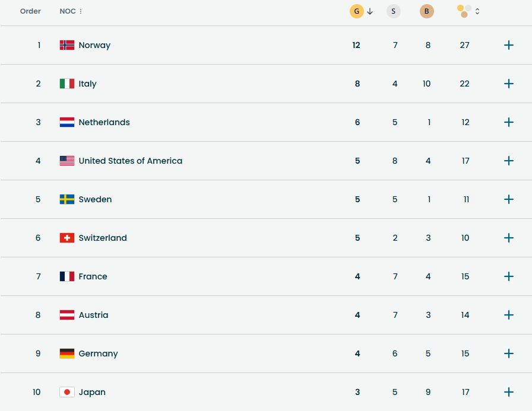The height and width of the screenshot is (411, 532).
Task: Expand United States of America row
Action: coord(508,161)
